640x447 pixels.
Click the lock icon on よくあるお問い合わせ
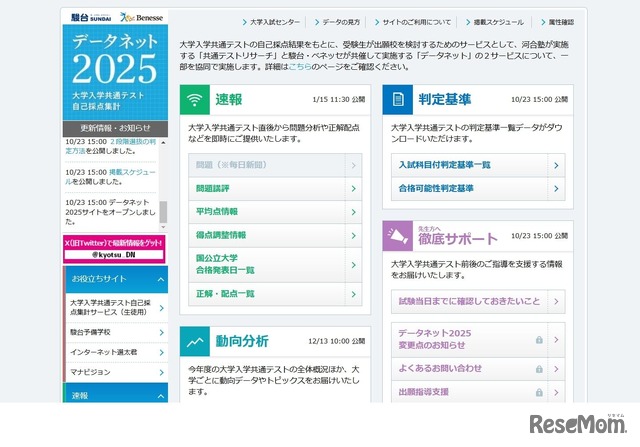[539, 369]
